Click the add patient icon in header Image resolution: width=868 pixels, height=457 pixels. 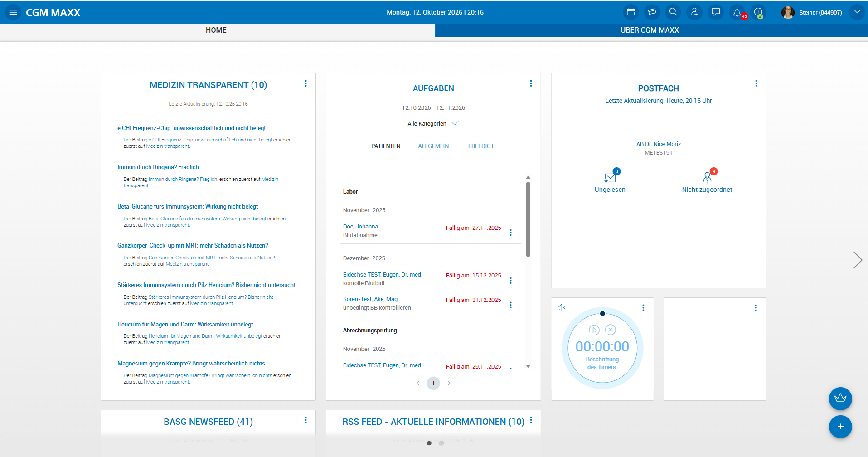pyautogui.click(x=694, y=12)
